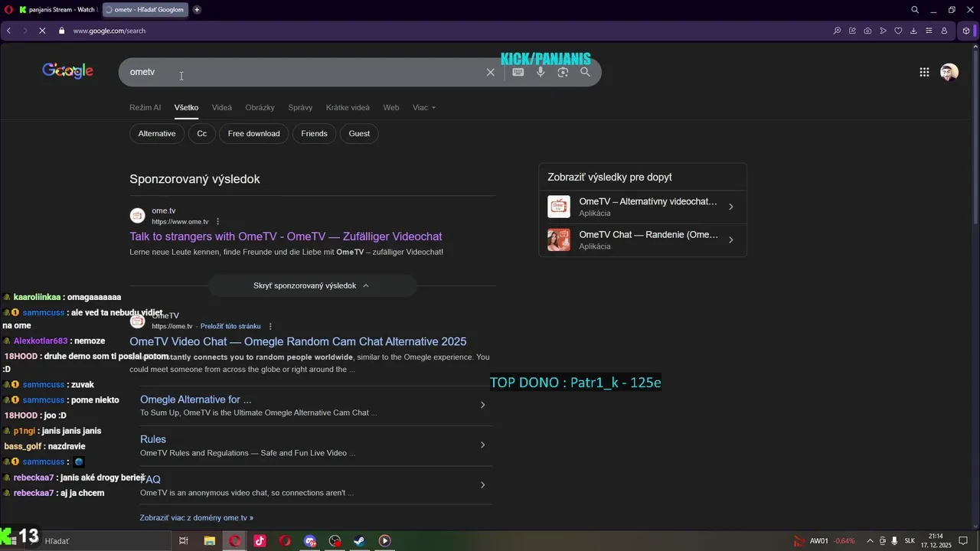Expand Omegle Alternative for... sitelink arrow

tap(482, 405)
